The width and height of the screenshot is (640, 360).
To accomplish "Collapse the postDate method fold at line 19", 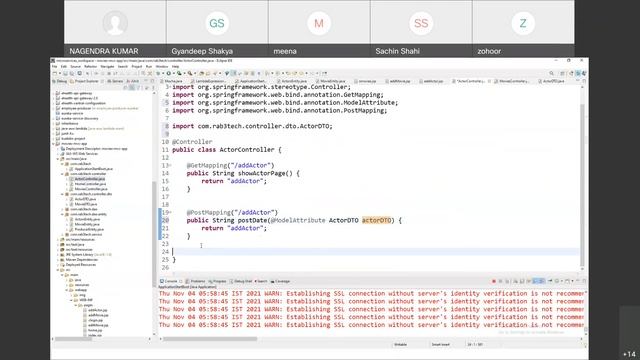I will (x=170, y=212).
